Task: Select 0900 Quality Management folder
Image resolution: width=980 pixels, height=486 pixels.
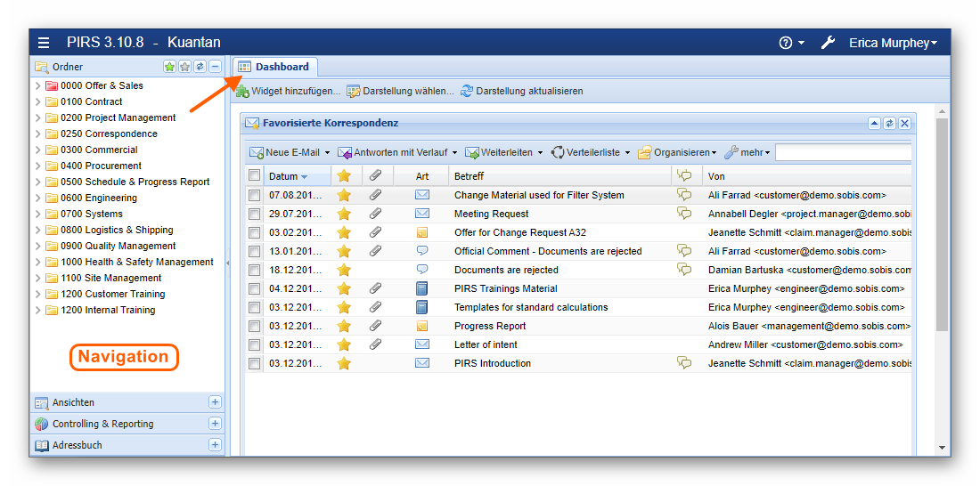Action: click(x=118, y=247)
